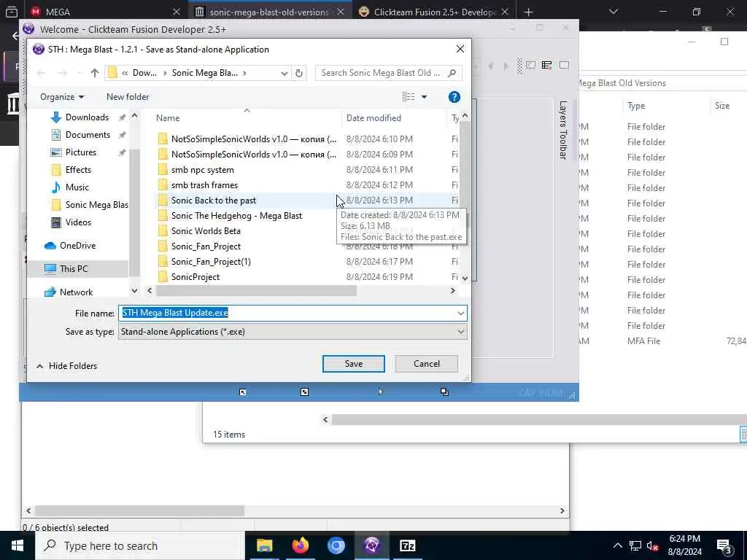Select the Sonic Mega Blas folder in navigation pane
Screen dimensions: 747x560
tap(90, 205)
